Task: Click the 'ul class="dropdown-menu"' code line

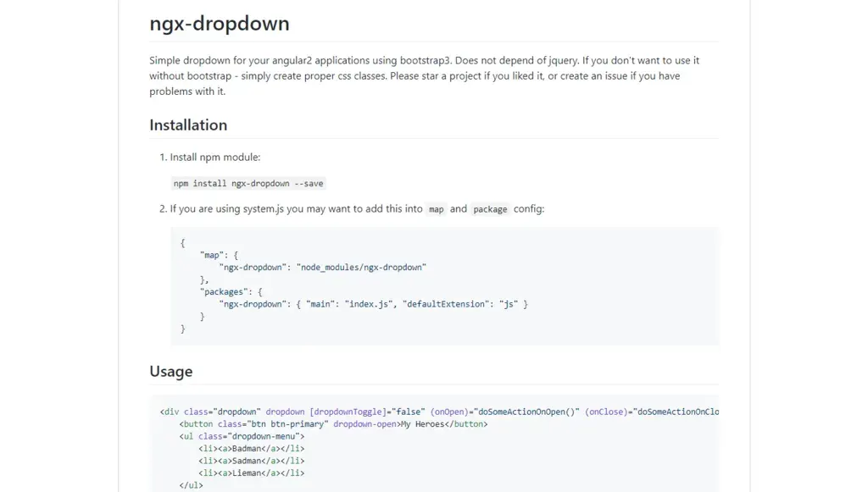Action: point(242,436)
